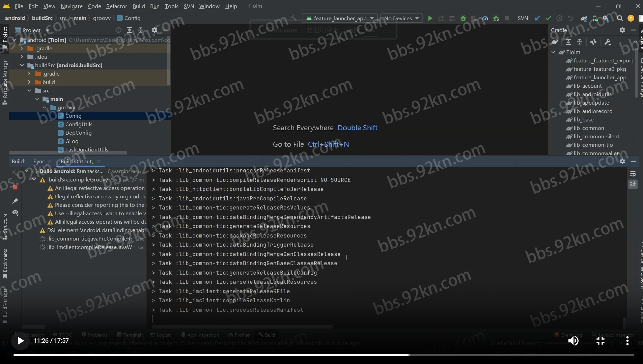
Task: Open the SDK Manager toolbar icon
Action: tap(606, 18)
